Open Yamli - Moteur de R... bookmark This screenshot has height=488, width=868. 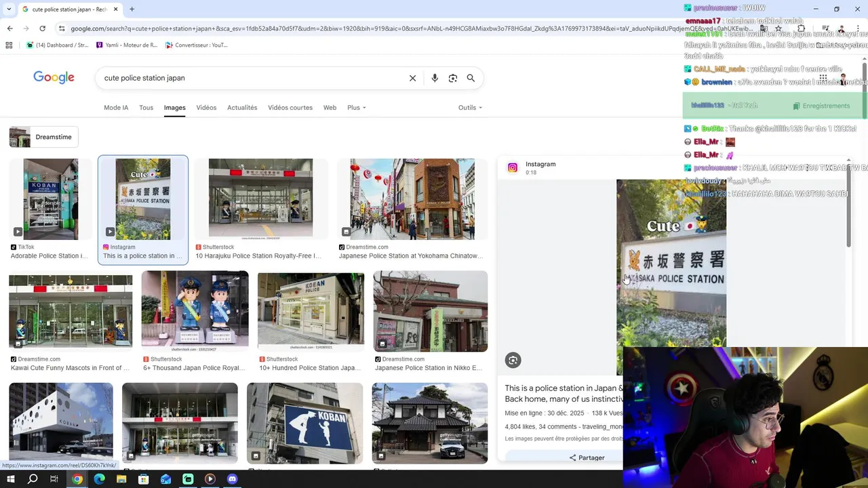[127, 45]
